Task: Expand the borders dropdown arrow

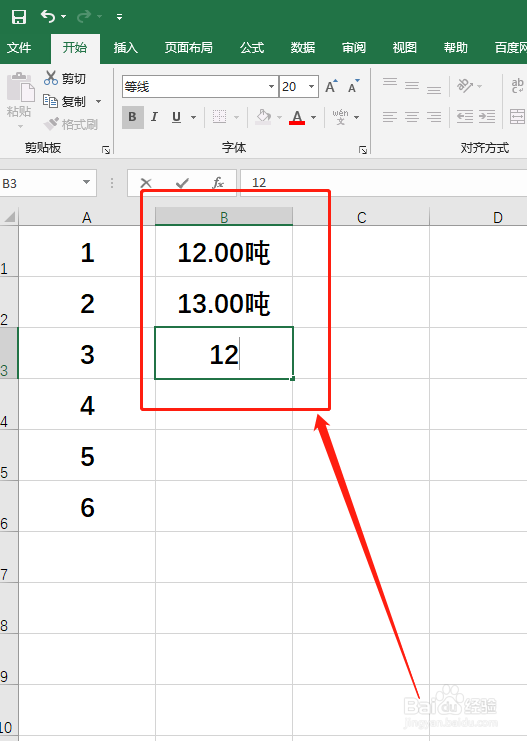Action: click(237, 117)
